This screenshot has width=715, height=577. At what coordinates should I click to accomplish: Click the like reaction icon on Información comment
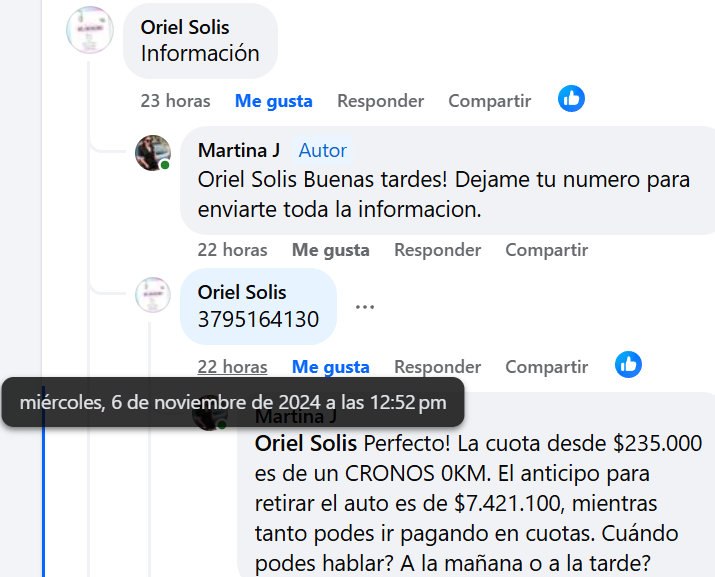571,99
